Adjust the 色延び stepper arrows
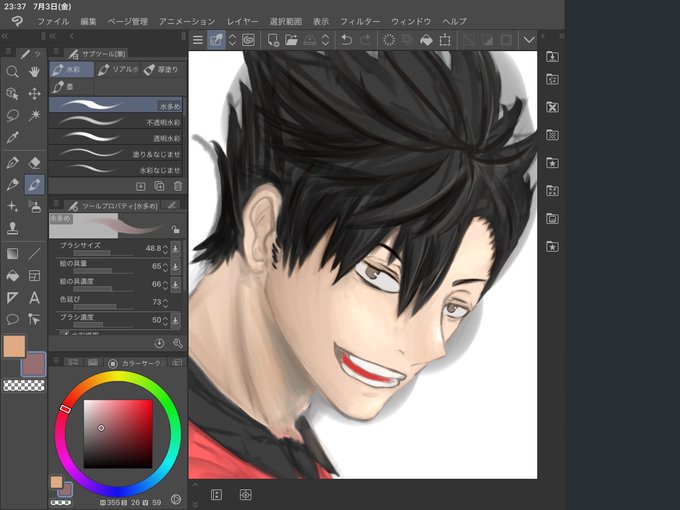The width and height of the screenshot is (680, 510). coord(165,303)
